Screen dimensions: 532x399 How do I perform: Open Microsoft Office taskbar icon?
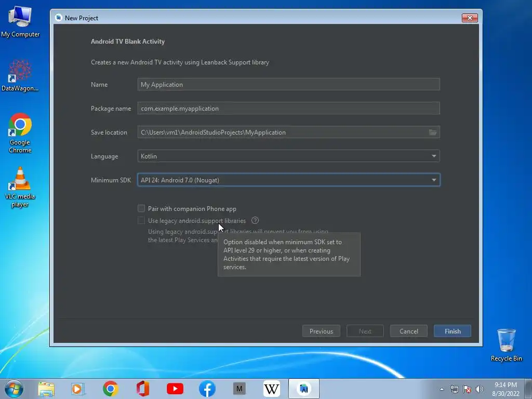pos(143,389)
